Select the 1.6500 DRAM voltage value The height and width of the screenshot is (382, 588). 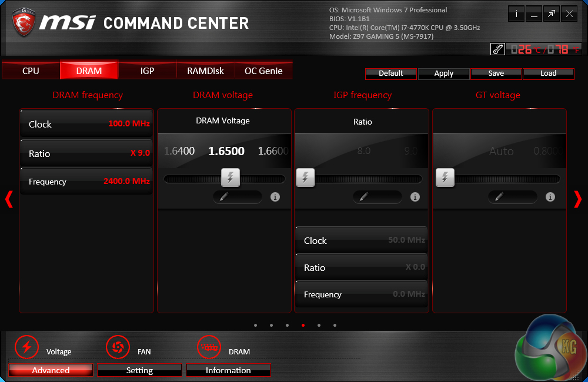click(x=226, y=151)
